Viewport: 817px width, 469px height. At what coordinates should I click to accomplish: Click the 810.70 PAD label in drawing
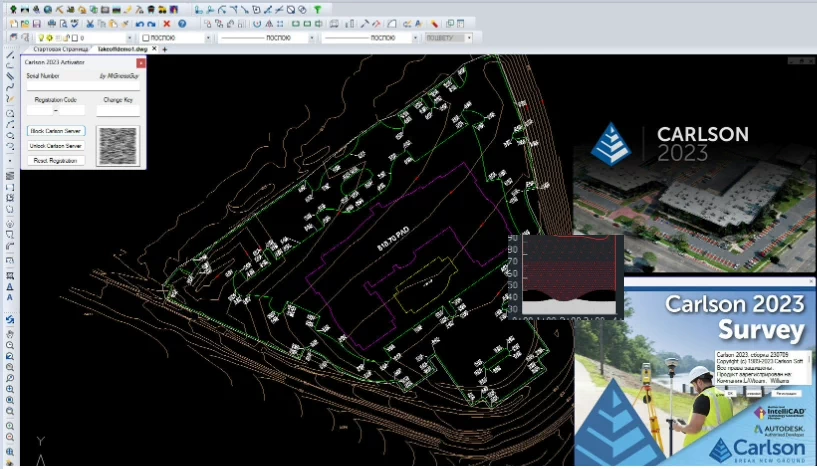point(393,239)
